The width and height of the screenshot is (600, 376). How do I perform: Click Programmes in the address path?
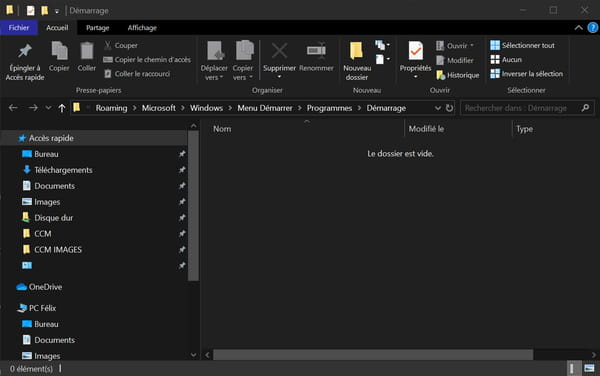coord(329,108)
